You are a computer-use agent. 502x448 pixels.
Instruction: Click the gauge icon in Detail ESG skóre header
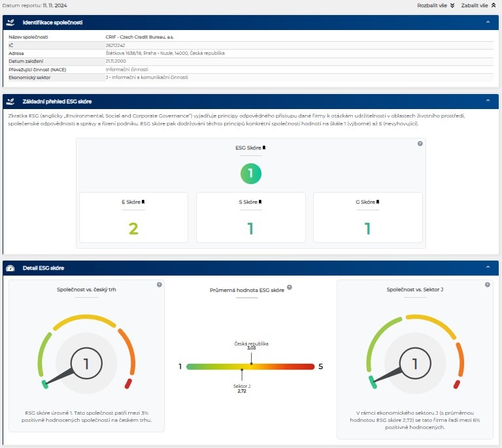(x=10, y=268)
